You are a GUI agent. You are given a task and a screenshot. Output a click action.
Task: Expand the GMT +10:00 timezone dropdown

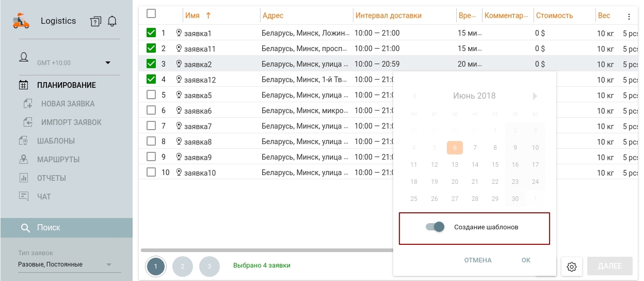tap(108, 63)
